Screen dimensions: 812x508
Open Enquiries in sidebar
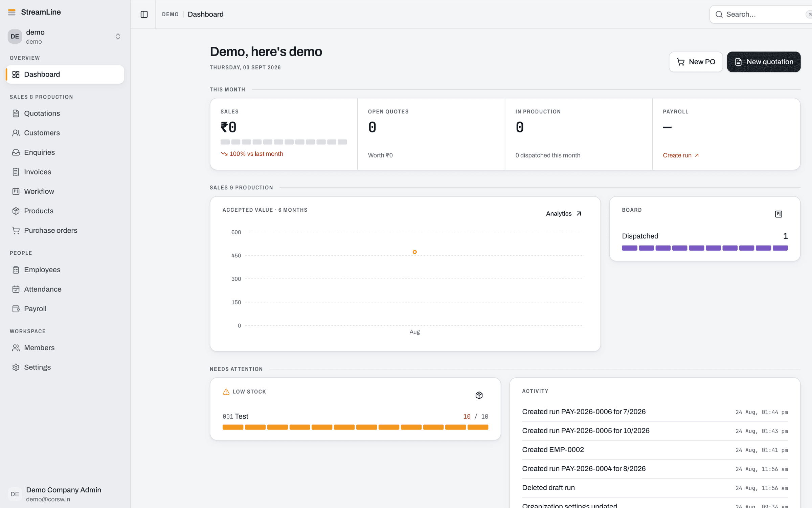(x=65, y=152)
